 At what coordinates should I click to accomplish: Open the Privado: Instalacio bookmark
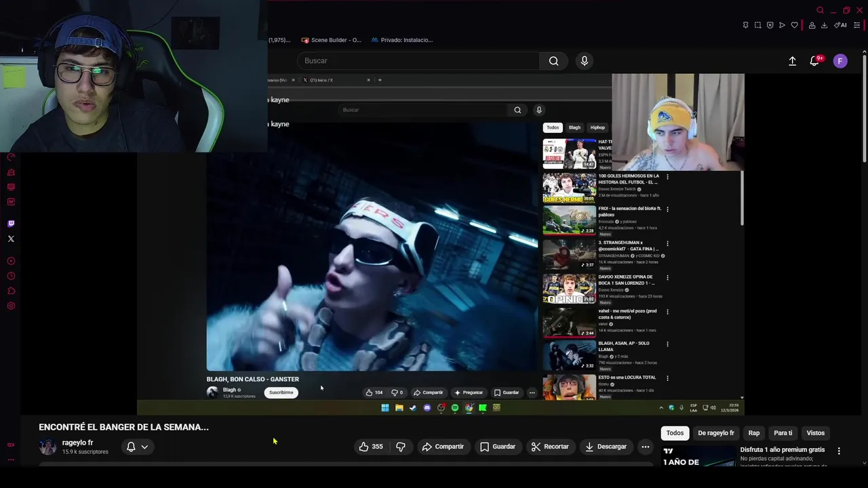point(401,40)
